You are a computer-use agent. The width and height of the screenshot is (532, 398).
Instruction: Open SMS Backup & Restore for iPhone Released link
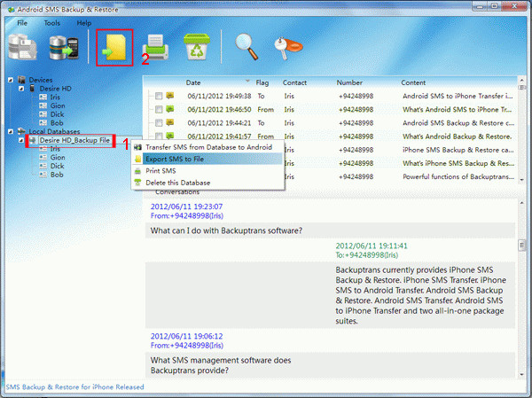[x=75, y=387]
